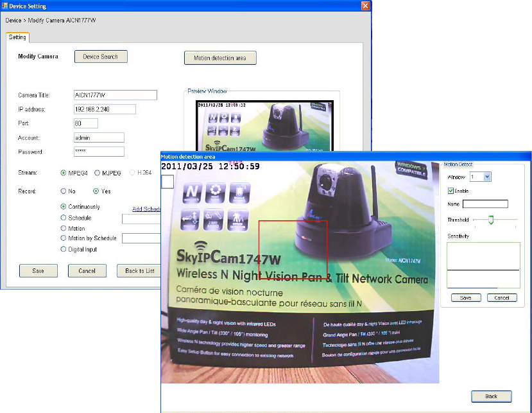The height and width of the screenshot is (413, 532).
Task: Click the Add Schedule link
Action: [146, 209]
